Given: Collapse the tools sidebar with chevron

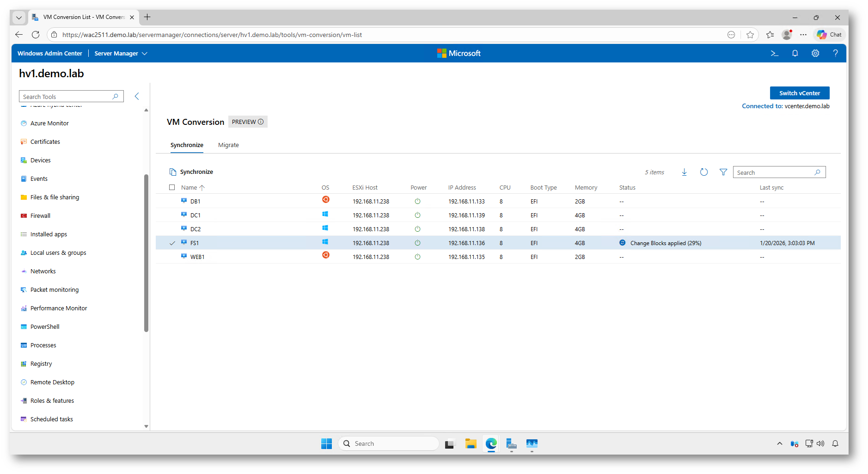Looking at the screenshot, I should coord(137,96).
